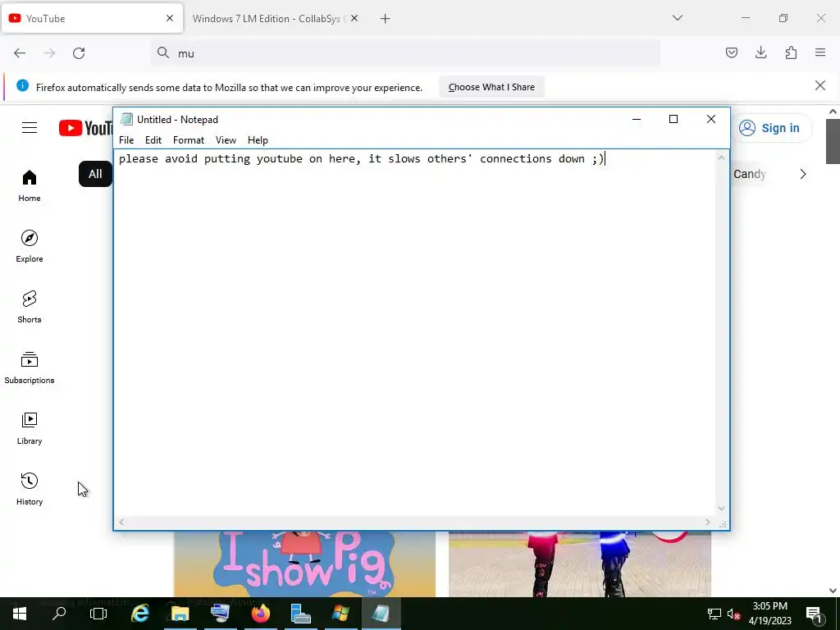Open taskbar app with Windows flag icon
This screenshot has width=840, height=630.
pos(340,614)
